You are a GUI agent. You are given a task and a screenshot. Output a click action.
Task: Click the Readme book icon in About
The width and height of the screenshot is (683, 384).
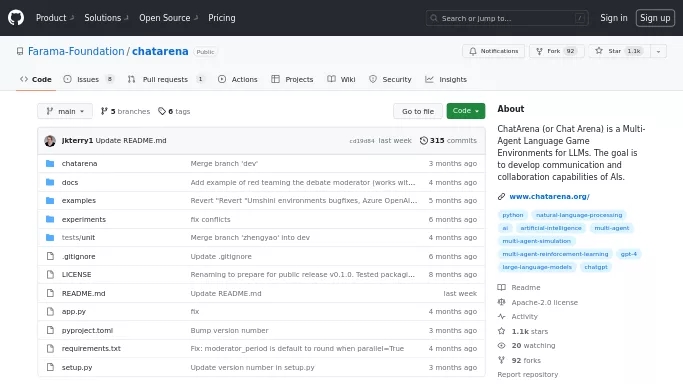pyautogui.click(x=502, y=287)
